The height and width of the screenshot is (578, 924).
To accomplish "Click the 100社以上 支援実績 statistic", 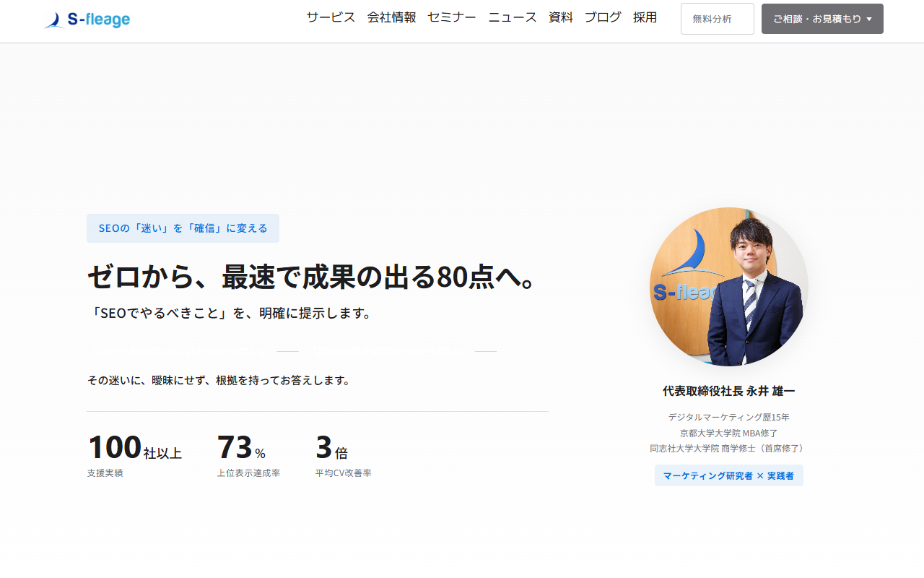I will point(134,454).
